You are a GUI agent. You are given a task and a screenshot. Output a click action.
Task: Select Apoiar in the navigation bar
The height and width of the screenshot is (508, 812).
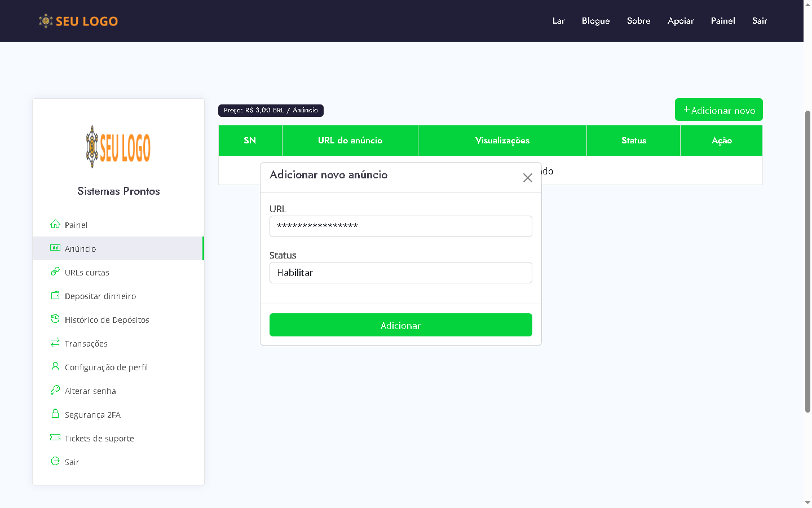[681, 21]
